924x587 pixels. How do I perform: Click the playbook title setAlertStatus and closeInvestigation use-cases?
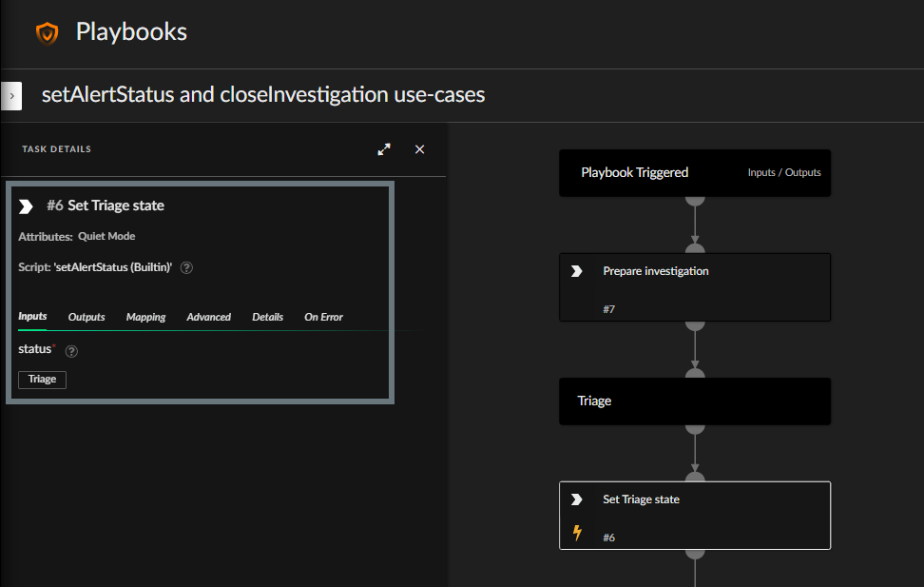pyautogui.click(x=263, y=95)
